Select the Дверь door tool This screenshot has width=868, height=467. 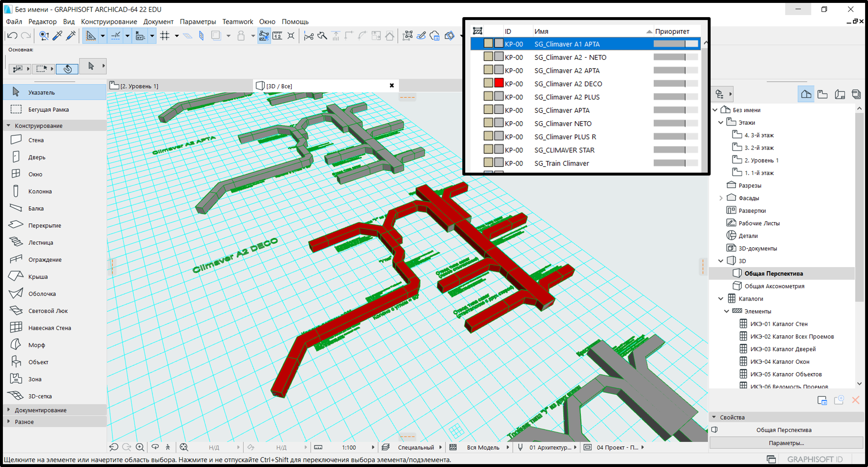[55, 157]
